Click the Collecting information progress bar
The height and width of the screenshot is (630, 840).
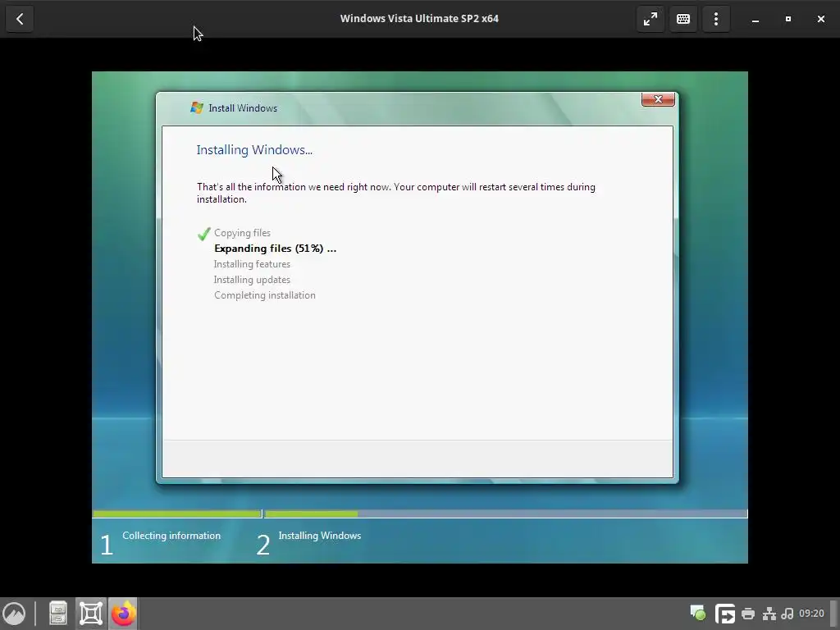pos(177,514)
